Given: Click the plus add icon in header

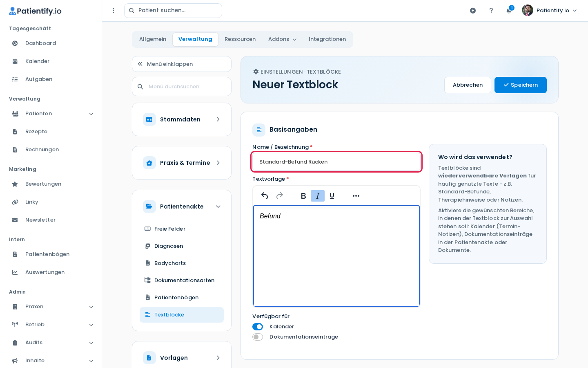Looking at the screenshot, I should pyautogui.click(x=473, y=11).
